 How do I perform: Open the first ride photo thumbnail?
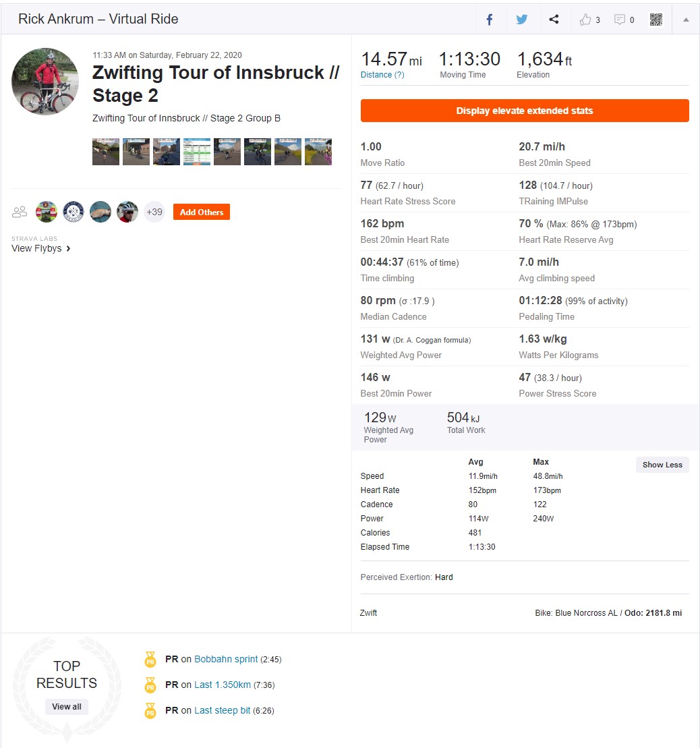point(106,152)
